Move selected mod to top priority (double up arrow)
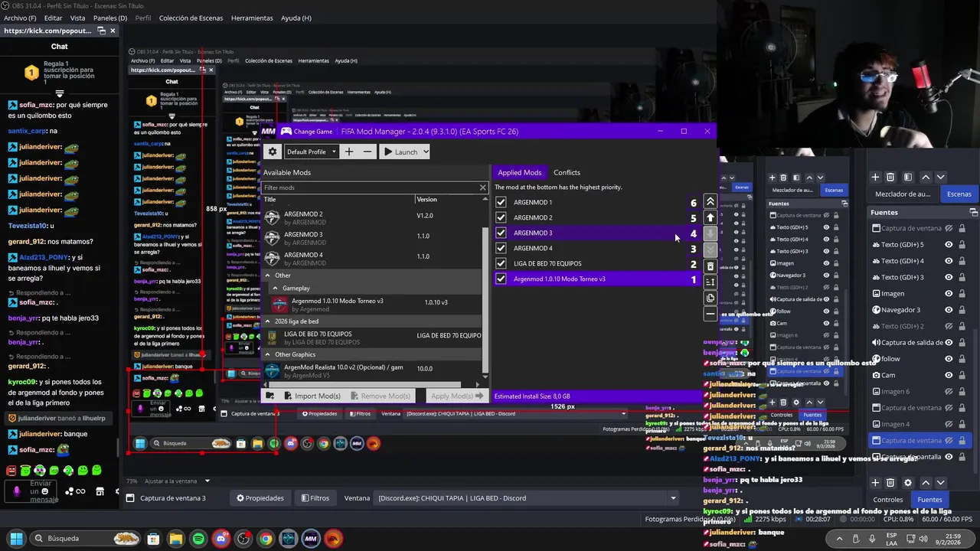Screen dimensions: 980x551 tap(710, 202)
